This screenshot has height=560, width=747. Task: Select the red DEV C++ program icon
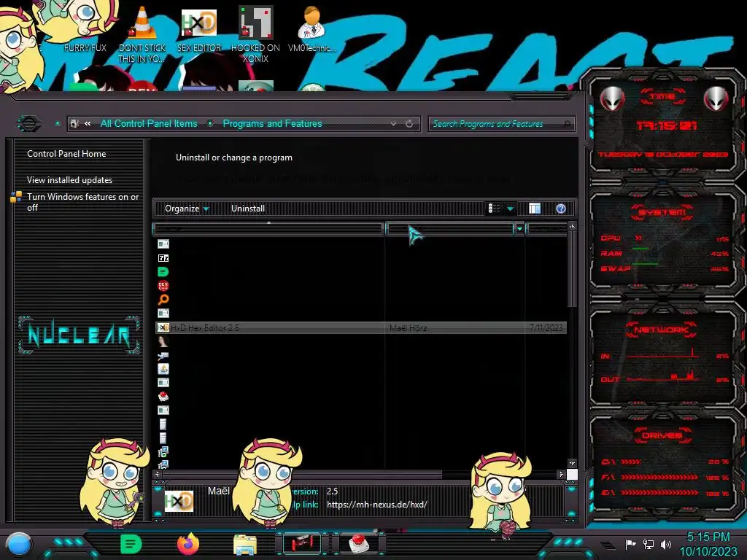tap(163, 286)
